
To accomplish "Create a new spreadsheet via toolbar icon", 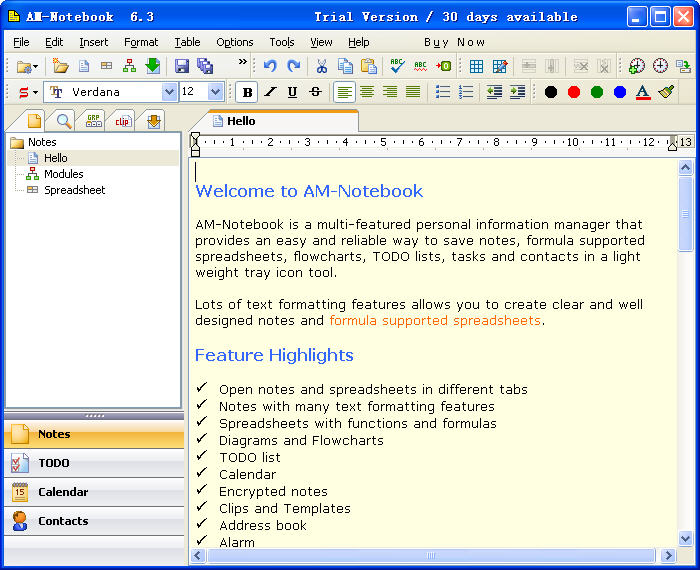I will 106,66.
